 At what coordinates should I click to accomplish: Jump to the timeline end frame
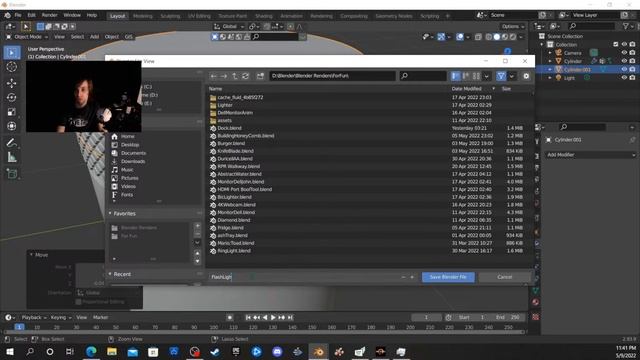(x=290, y=317)
